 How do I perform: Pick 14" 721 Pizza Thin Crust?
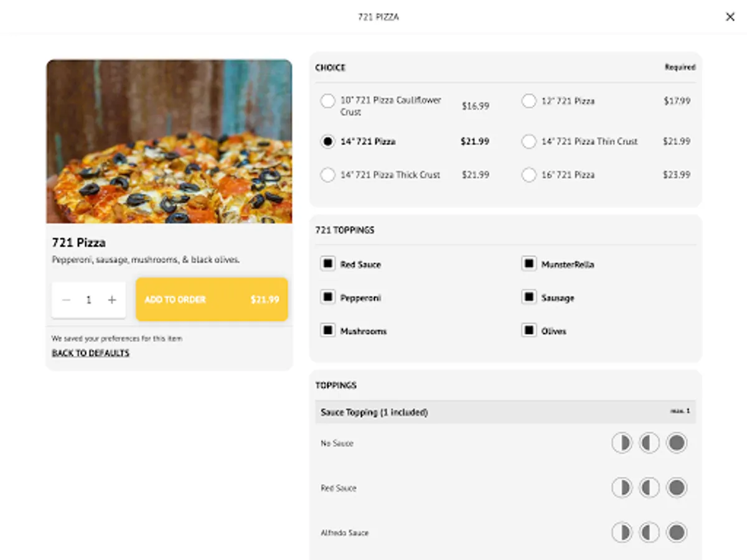point(529,141)
